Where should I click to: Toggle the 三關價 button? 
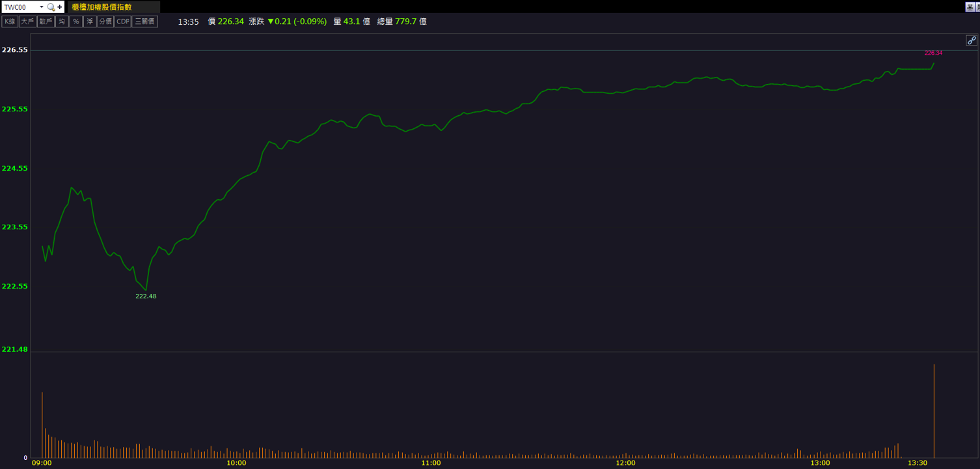pos(145,21)
